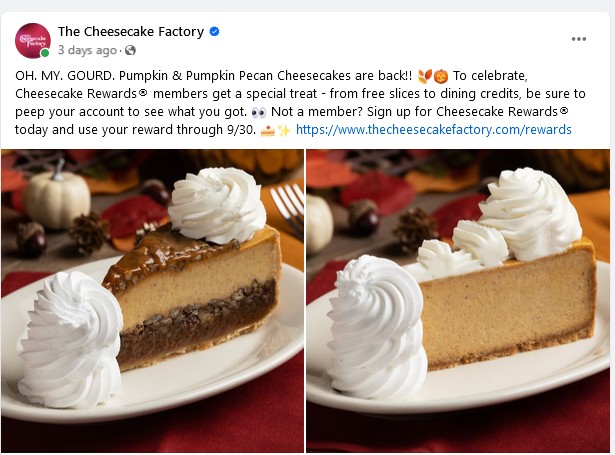Click the fallen leaves emoji

pyautogui.click(x=425, y=76)
